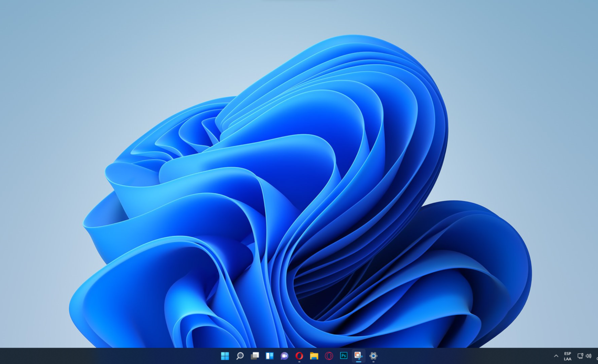Select the Snipping Tool taskbar icon
The height and width of the screenshot is (364, 598).
(x=358, y=356)
